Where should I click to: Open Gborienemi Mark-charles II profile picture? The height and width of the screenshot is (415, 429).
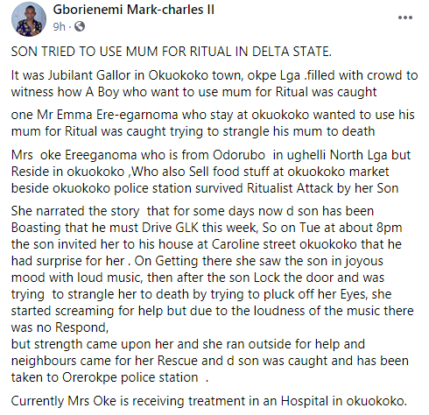[x=29, y=19]
